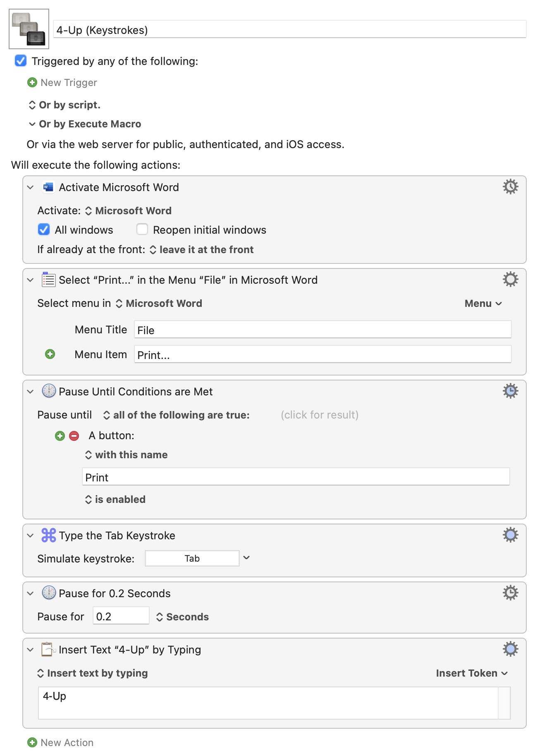Image resolution: width=535 pixels, height=756 pixels.
Task: Open gear menu for Select Print menu action
Action: coord(510,280)
